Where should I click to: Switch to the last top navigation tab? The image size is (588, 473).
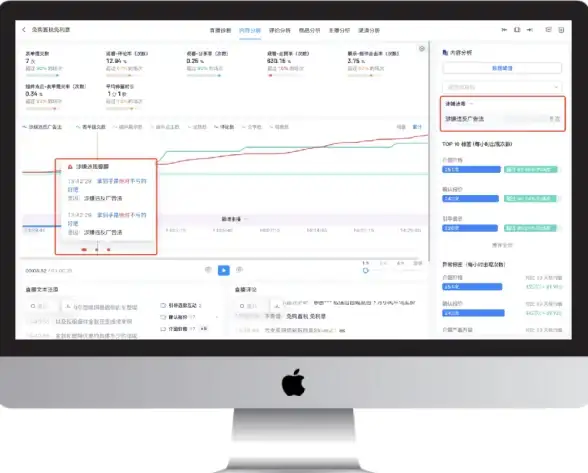click(x=369, y=30)
